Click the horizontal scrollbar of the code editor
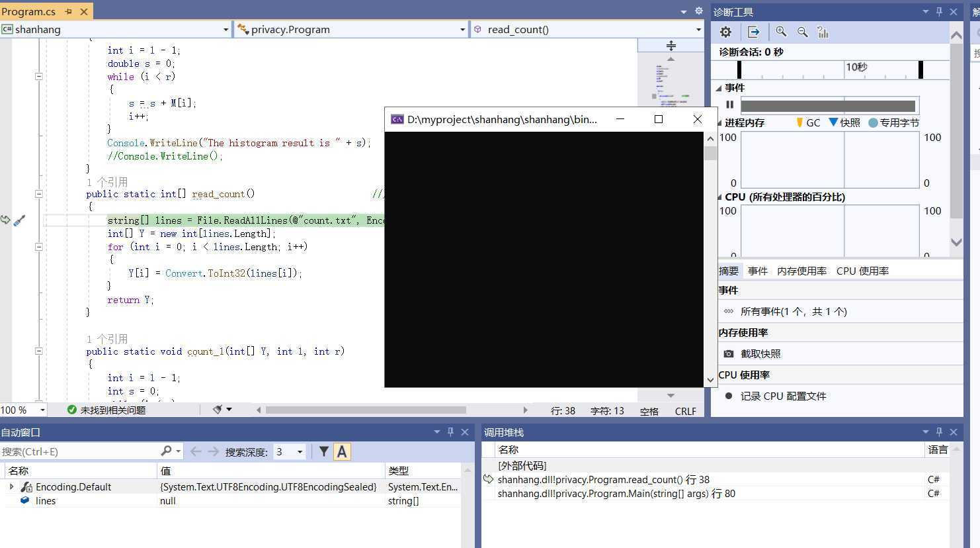 click(x=366, y=410)
